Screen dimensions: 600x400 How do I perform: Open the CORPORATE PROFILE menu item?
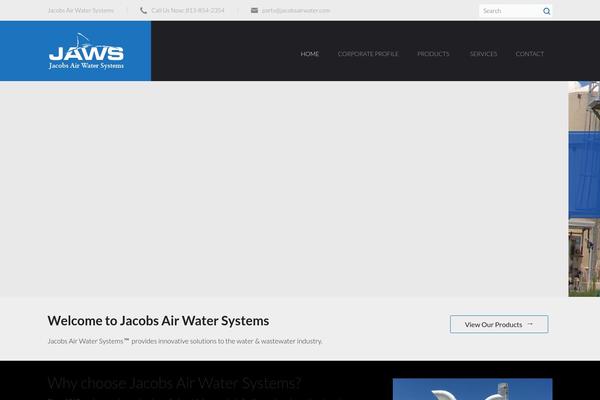pos(368,54)
